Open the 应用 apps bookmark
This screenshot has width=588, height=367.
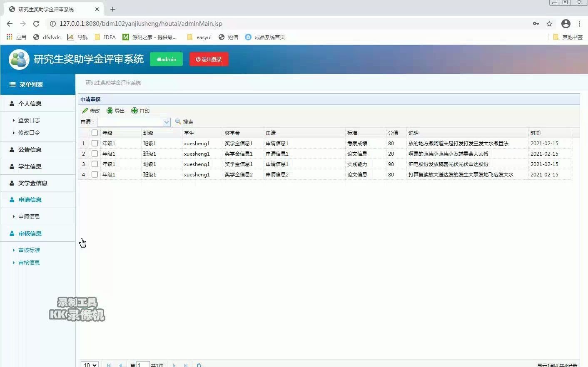point(16,37)
